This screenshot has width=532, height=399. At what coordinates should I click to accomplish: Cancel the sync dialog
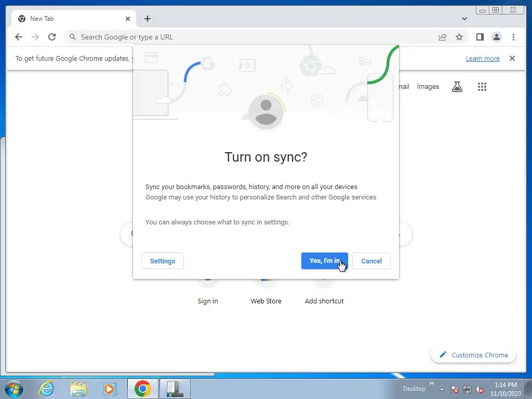(x=371, y=261)
